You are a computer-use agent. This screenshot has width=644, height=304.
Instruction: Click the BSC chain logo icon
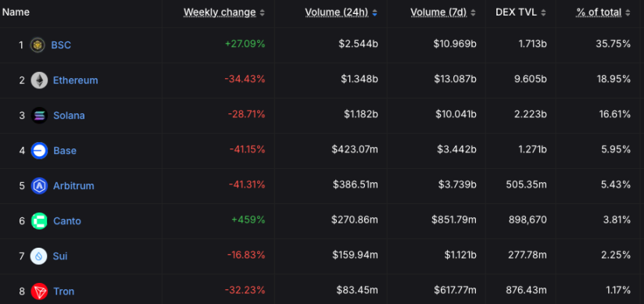click(38, 45)
